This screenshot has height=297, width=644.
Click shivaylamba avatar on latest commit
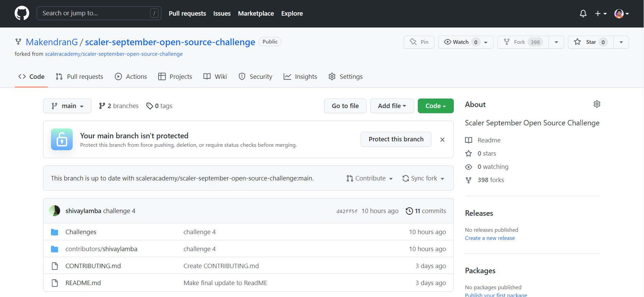point(54,211)
